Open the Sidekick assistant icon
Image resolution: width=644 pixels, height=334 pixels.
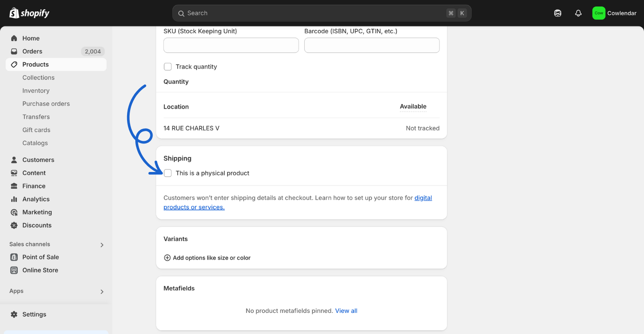[558, 13]
